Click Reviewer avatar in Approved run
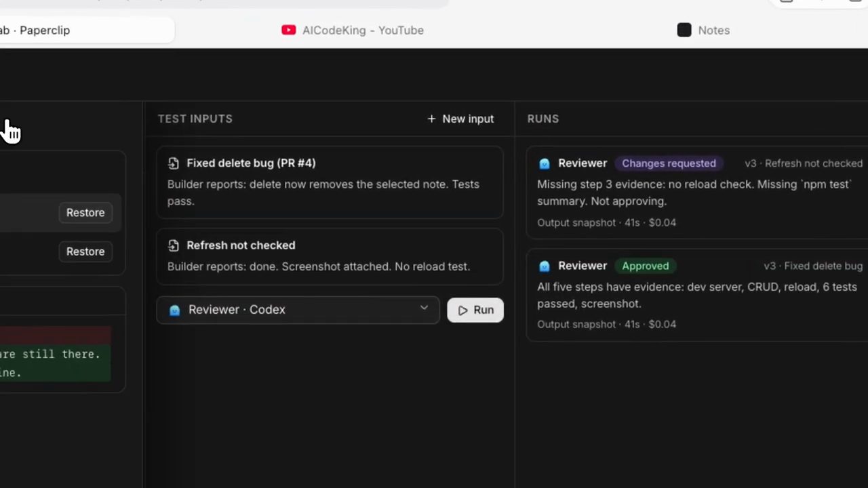 [544, 266]
